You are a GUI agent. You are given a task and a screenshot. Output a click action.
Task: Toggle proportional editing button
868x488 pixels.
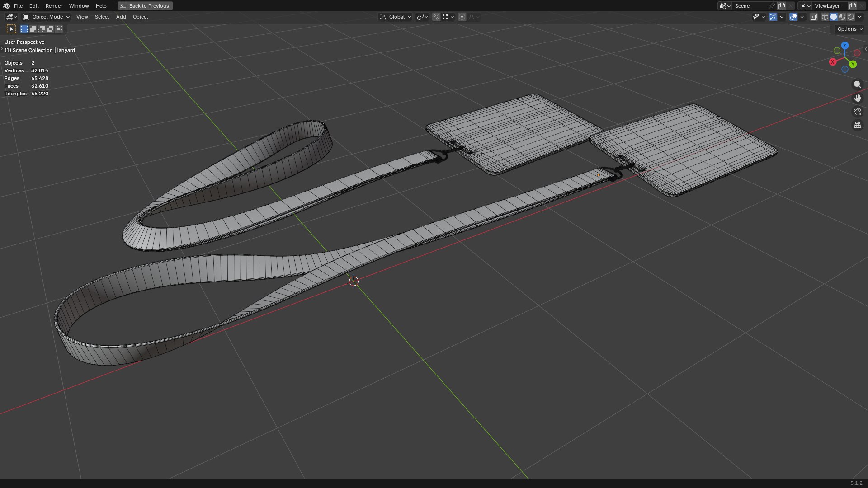(x=462, y=17)
